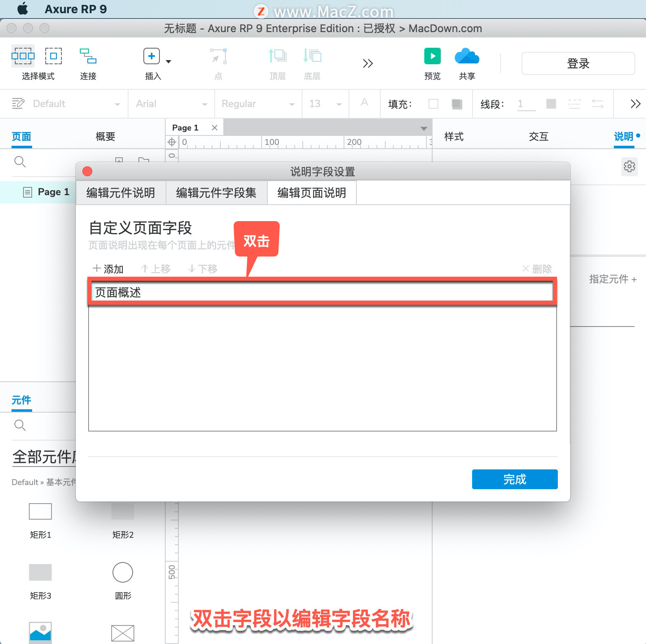Click the 下移 move down button
646x644 pixels.
(x=202, y=269)
